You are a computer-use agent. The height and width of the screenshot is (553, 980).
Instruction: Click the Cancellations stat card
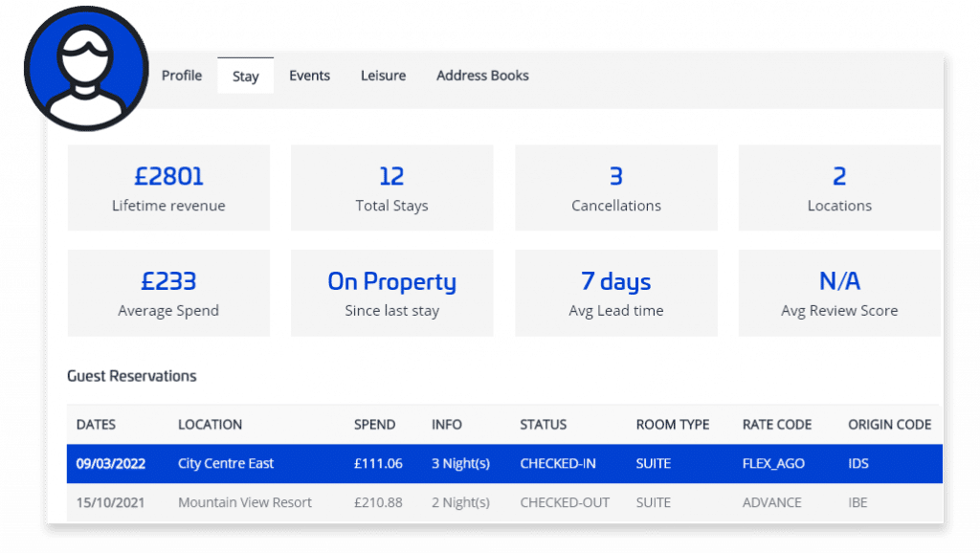click(615, 188)
